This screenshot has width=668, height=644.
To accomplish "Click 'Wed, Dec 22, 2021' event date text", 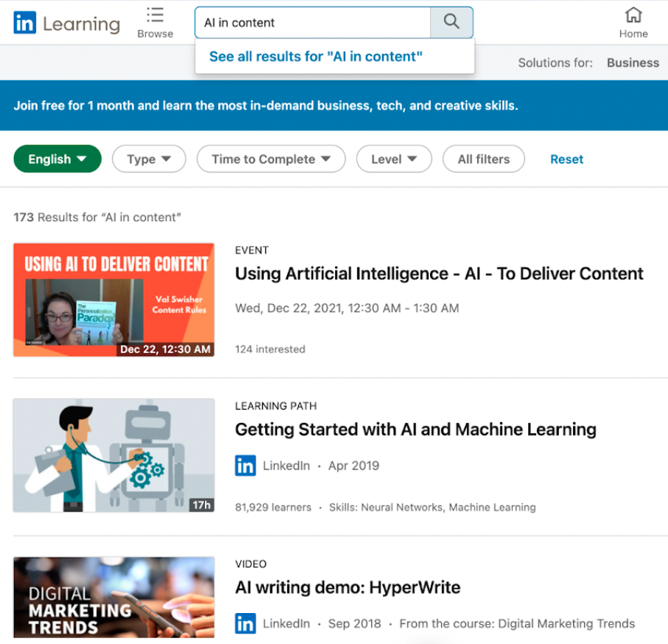I will (x=347, y=308).
